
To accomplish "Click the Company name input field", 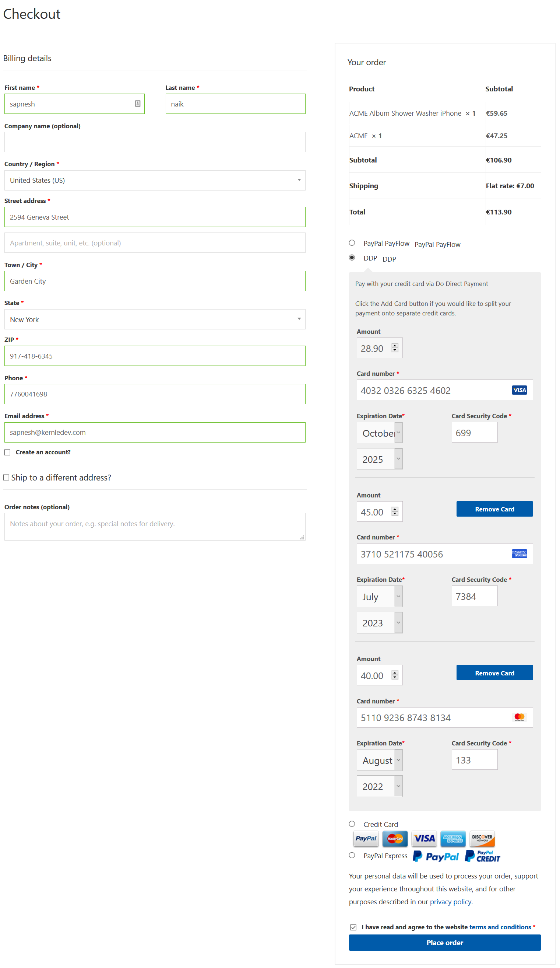I will tap(155, 142).
